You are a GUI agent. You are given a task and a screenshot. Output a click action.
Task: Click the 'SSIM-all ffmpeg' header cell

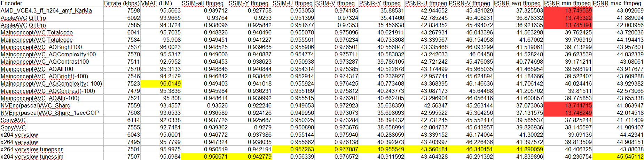(205, 3)
